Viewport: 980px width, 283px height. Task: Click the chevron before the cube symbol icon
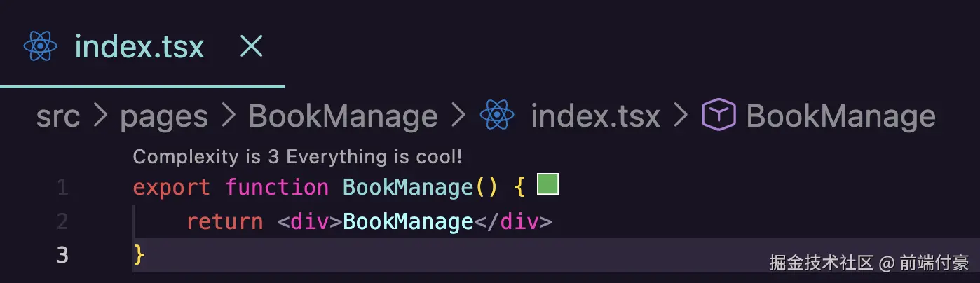point(681,116)
